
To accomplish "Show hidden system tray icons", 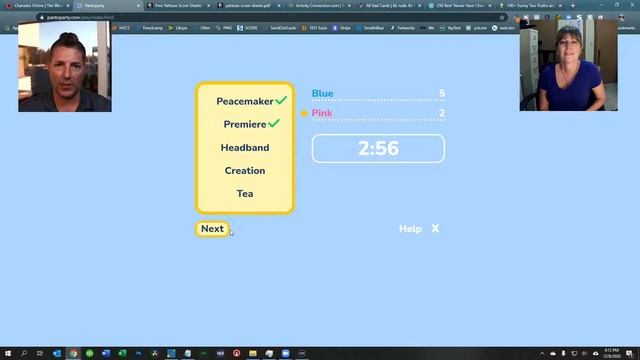I will 542,353.
